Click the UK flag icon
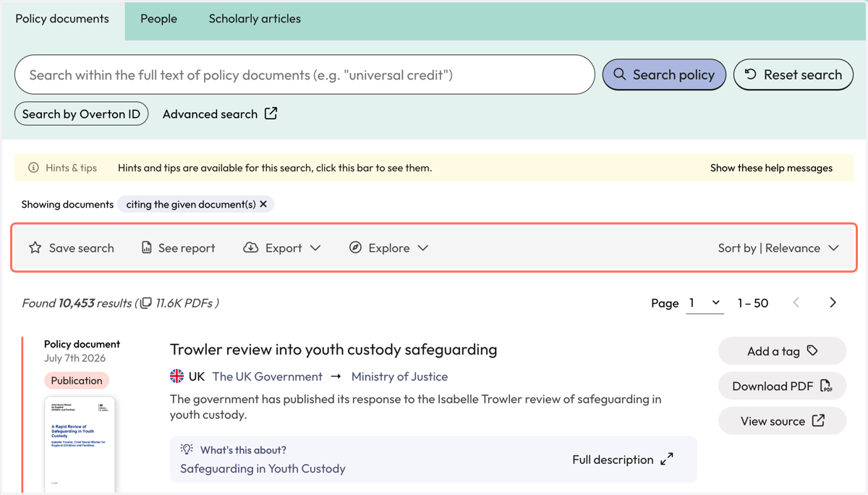 [176, 376]
